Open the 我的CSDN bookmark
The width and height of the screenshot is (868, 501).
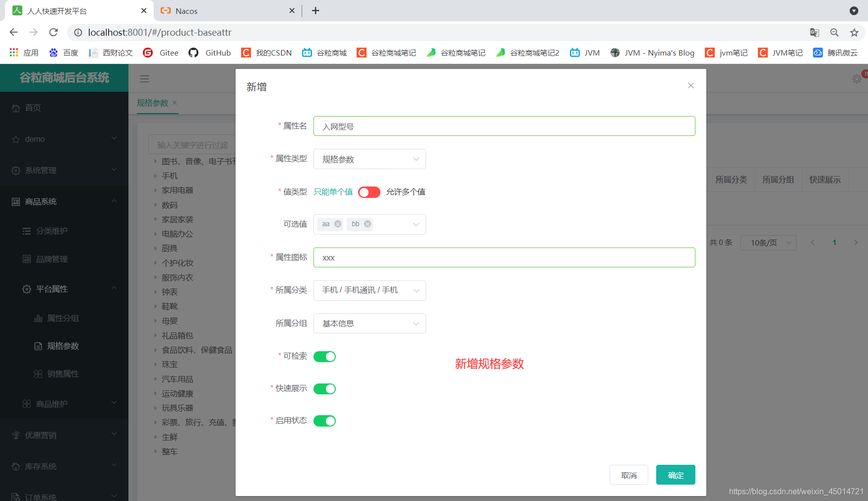pyautogui.click(x=266, y=53)
